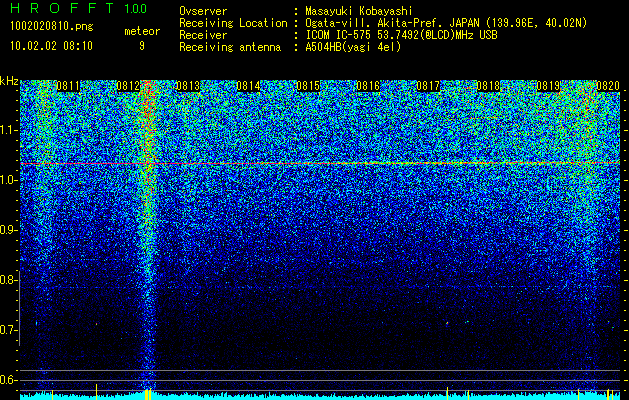Image resolution: width=629 pixels, height=400 pixels.
Task: Click the kHz axis unit label
Action: [x=9, y=81]
